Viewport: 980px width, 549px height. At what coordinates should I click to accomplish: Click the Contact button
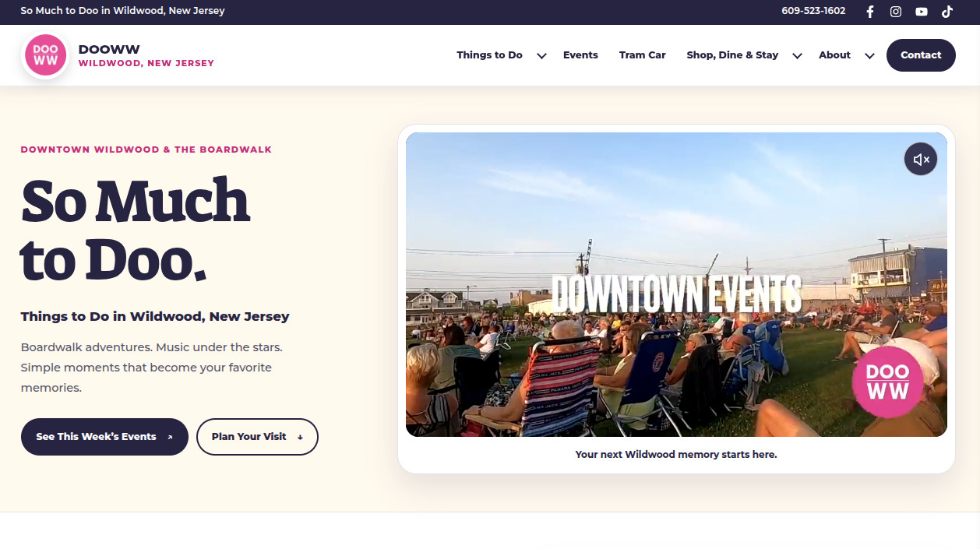pyautogui.click(x=921, y=55)
